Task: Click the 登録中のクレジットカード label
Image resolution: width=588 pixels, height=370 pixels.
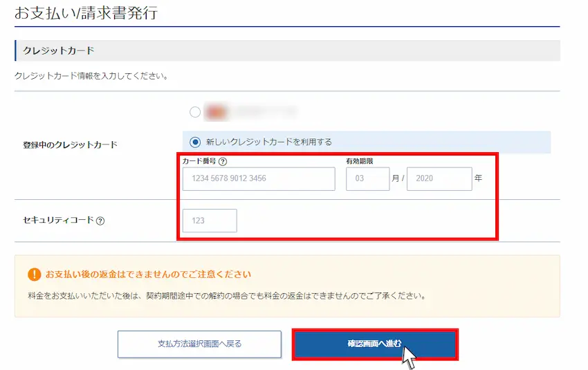Action: [70, 145]
